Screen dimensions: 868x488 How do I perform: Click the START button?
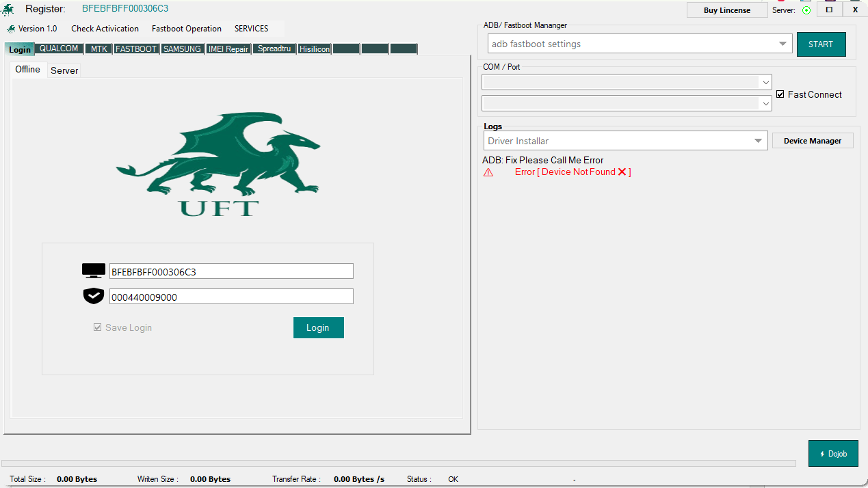point(821,44)
